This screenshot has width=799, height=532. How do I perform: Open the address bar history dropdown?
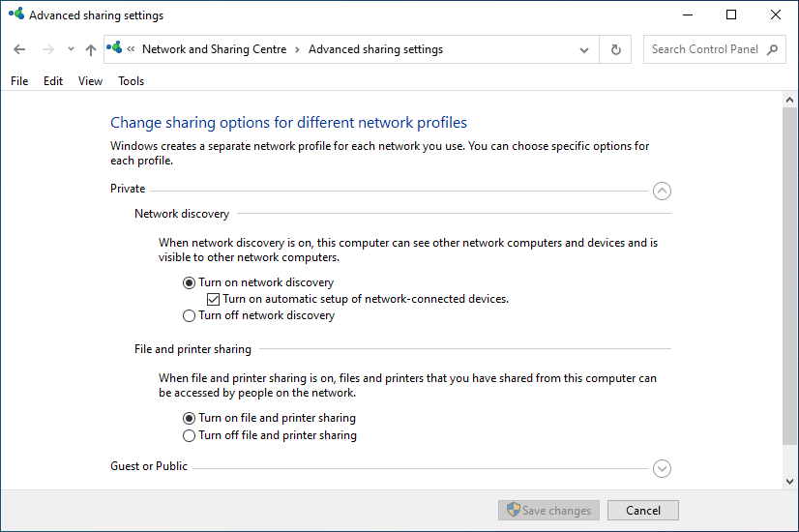(x=584, y=50)
